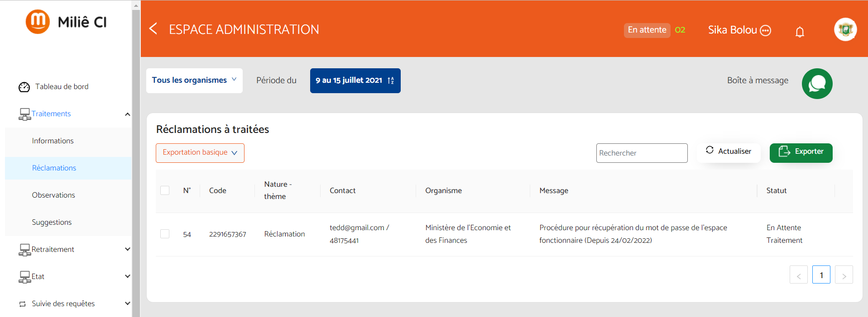Open the green message box chat icon
The width and height of the screenshot is (868, 317).
pyautogui.click(x=817, y=84)
